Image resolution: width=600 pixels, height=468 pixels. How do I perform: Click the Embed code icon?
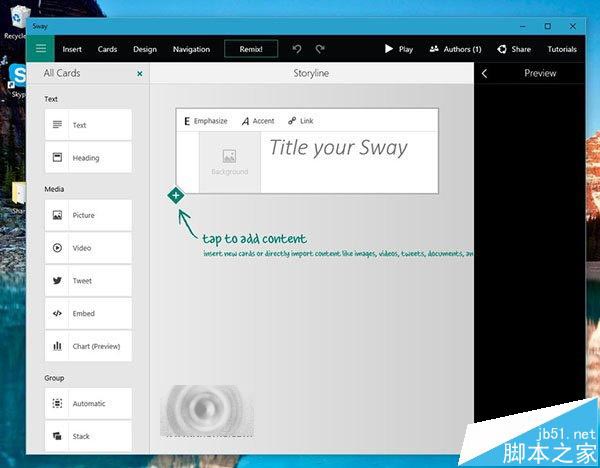point(57,313)
